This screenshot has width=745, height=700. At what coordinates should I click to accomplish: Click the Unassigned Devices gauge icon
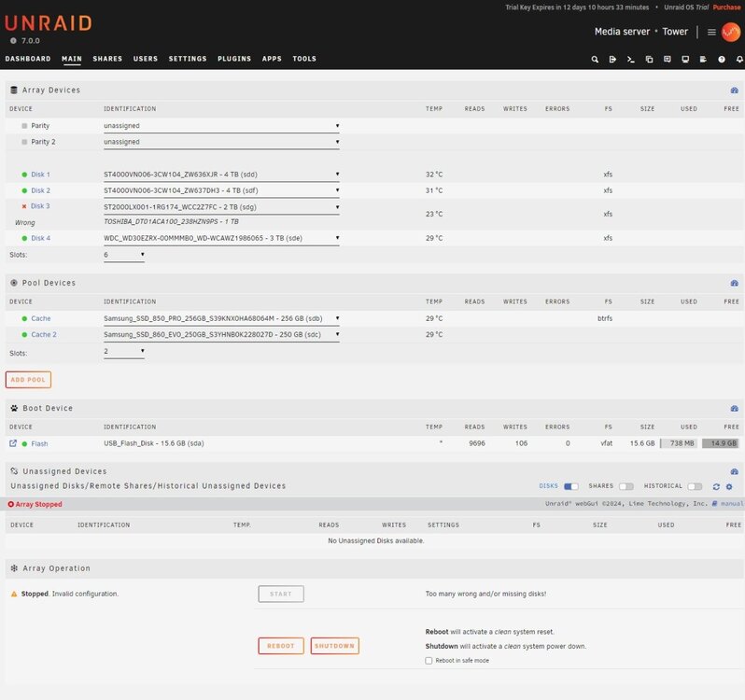(734, 471)
